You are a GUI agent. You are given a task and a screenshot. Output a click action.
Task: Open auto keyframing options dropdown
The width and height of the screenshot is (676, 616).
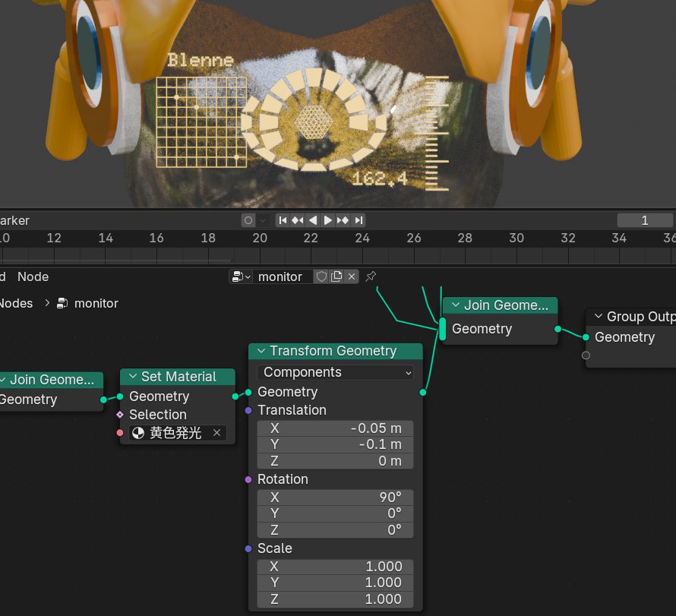[263, 220]
